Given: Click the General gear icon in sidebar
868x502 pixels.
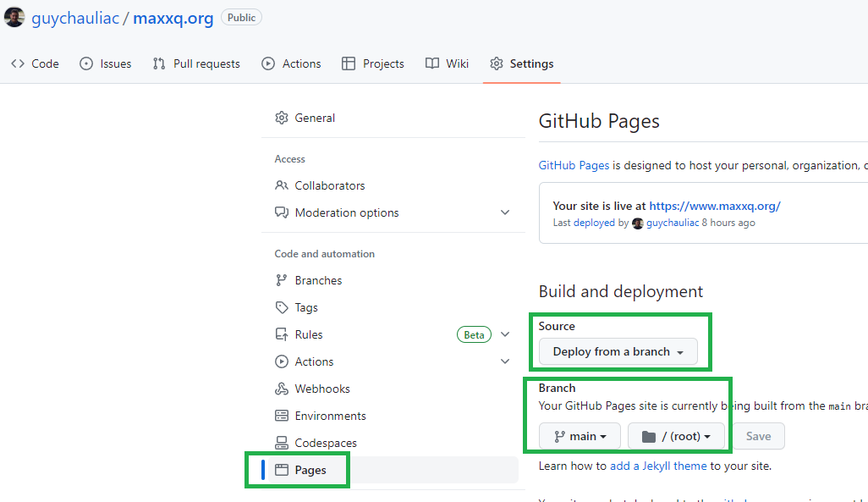Looking at the screenshot, I should pyautogui.click(x=282, y=118).
